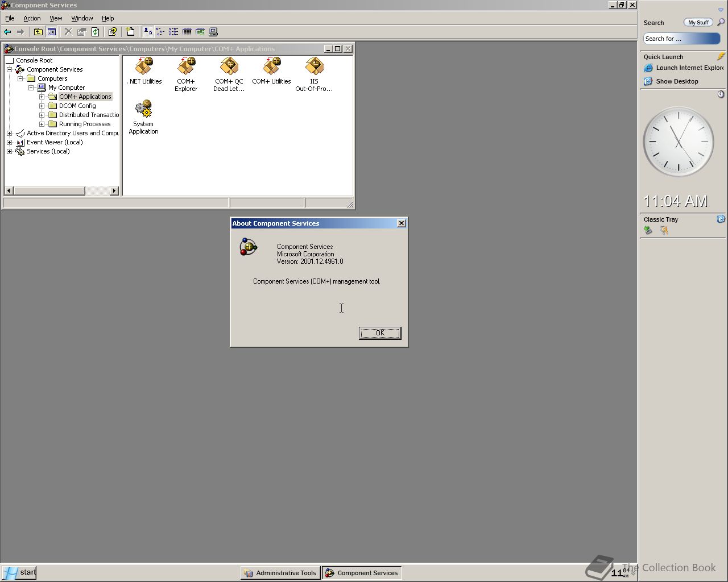Collapse the Component Services tree node
Image resolution: width=728 pixels, height=582 pixels.
click(9, 69)
